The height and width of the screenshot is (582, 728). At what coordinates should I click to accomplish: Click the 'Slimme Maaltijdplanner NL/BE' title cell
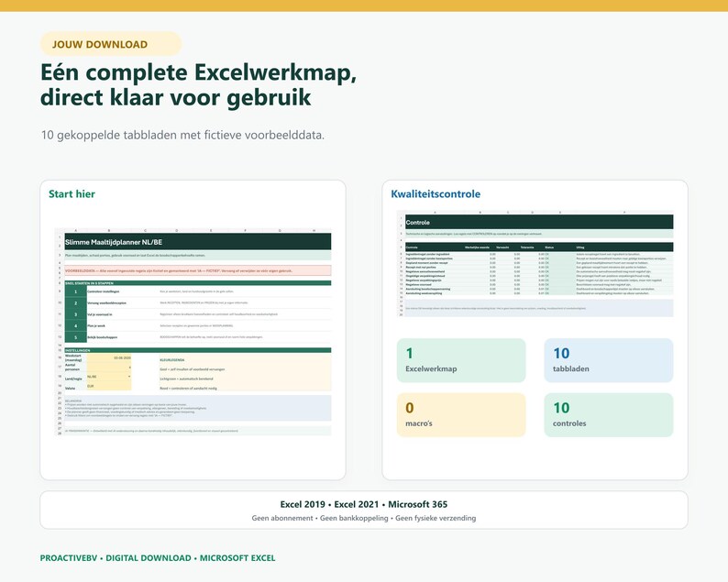(198, 242)
